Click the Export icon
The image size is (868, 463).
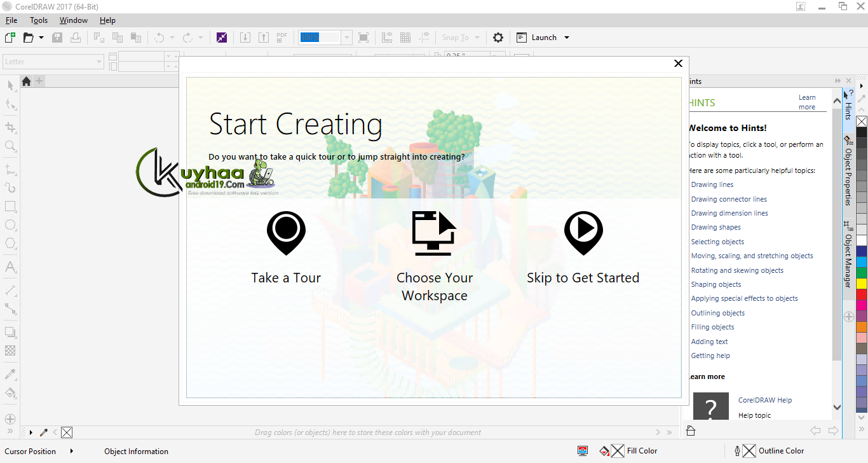(x=264, y=38)
